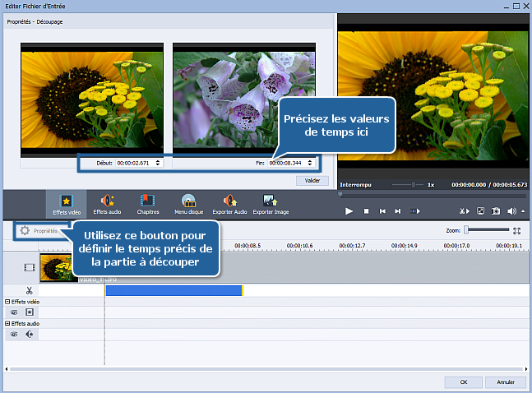Screen dimensions: 532x393
Task: Jump to the previous frame
Action: click(x=382, y=211)
